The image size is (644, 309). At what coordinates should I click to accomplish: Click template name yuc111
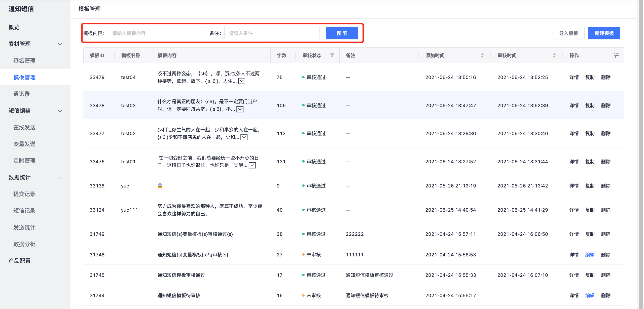coord(129,210)
